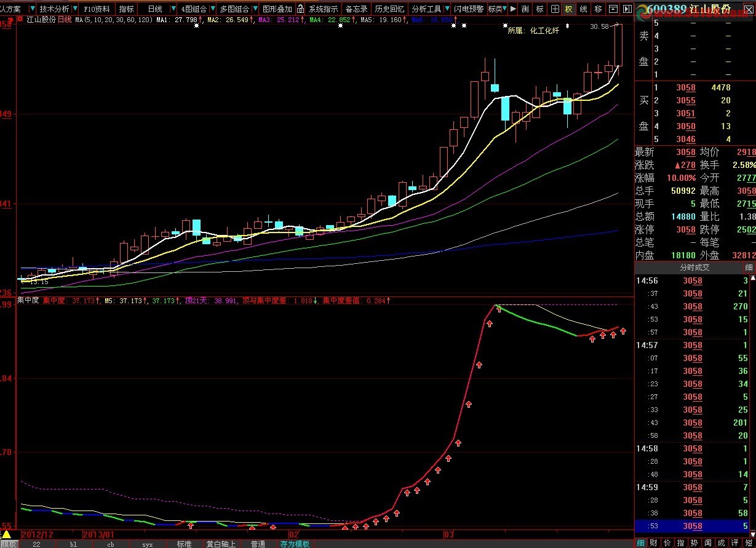Click the red close mark by 江山股份
This screenshot has width=756, height=548.
point(20,20)
